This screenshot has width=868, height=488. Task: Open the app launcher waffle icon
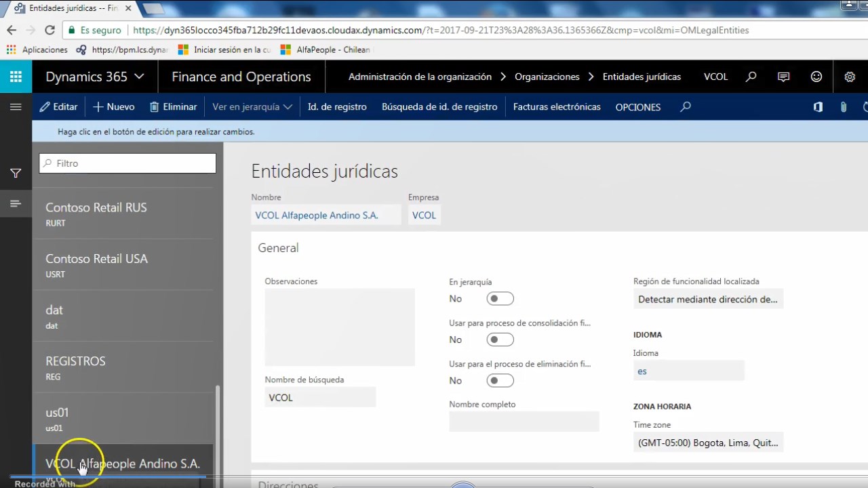(16, 77)
